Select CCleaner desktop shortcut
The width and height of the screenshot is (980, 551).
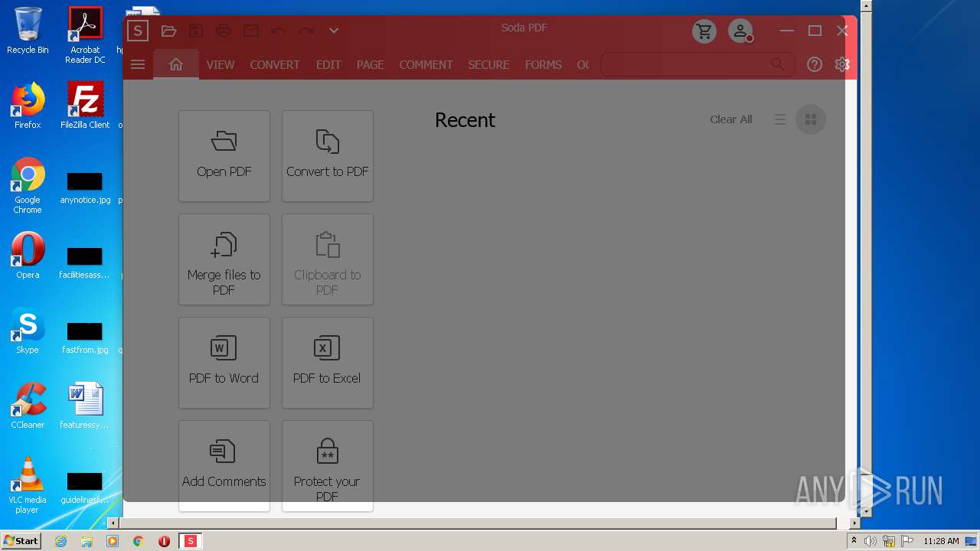[x=28, y=406]
